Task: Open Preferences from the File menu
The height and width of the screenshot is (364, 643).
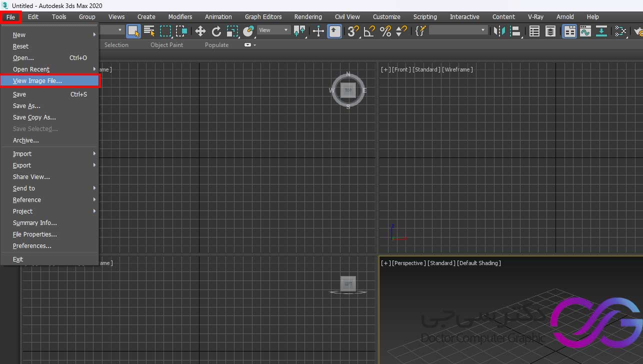Action: tap(50, 246)
